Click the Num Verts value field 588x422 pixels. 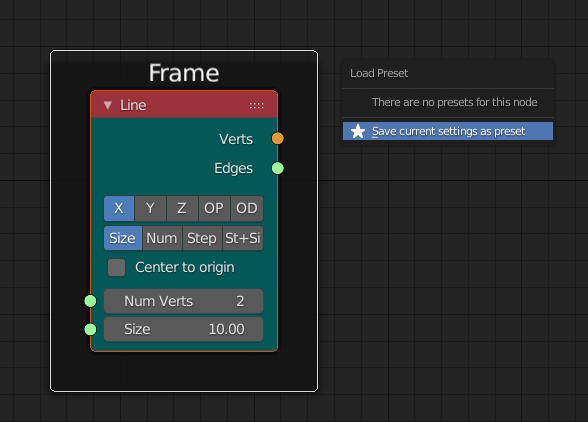point(183,301)
